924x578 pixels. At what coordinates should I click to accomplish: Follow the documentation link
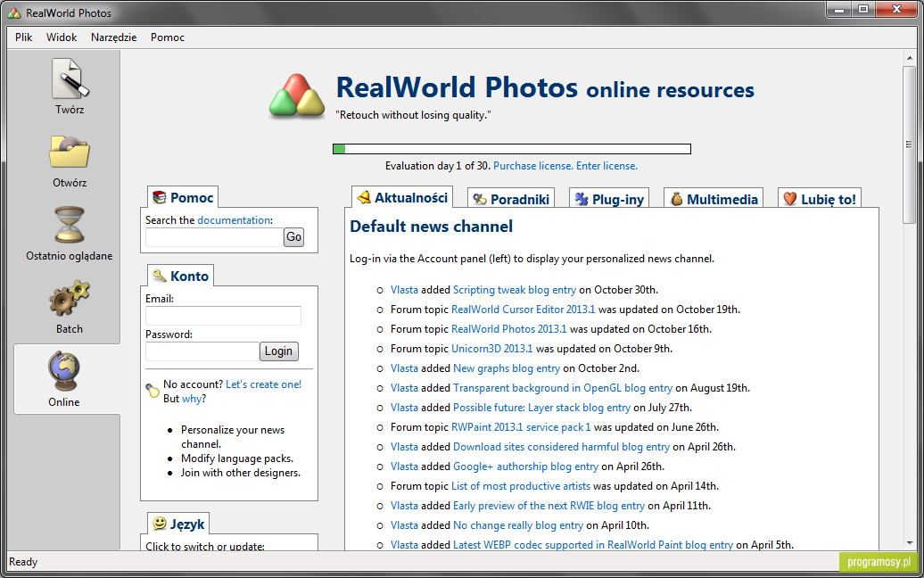(234, 220)
